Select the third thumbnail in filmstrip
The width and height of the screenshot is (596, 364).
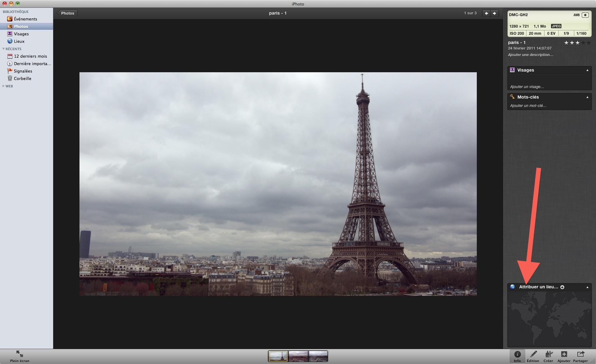(318, 356)
